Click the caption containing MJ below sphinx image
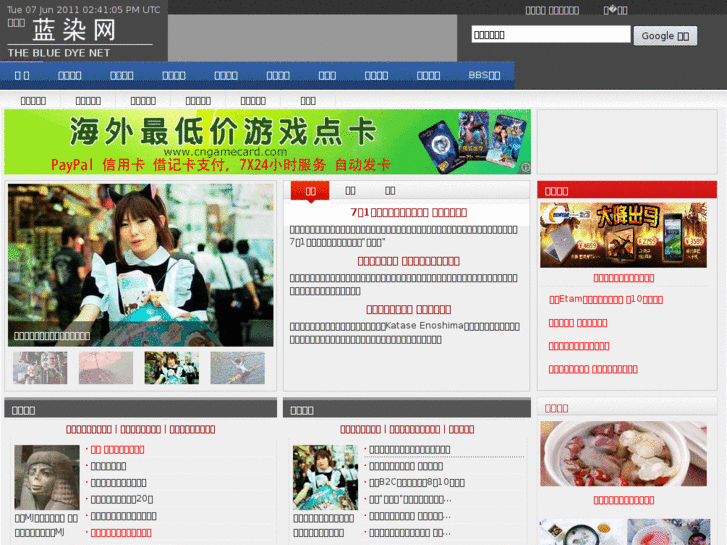 pyautogui.click(x=46, y=525)
